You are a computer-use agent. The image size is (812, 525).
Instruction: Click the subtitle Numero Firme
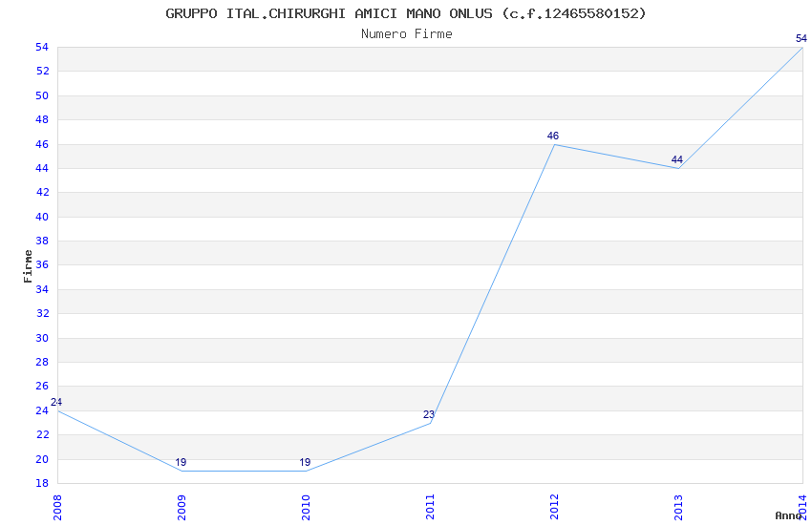(x=407, y=34)
